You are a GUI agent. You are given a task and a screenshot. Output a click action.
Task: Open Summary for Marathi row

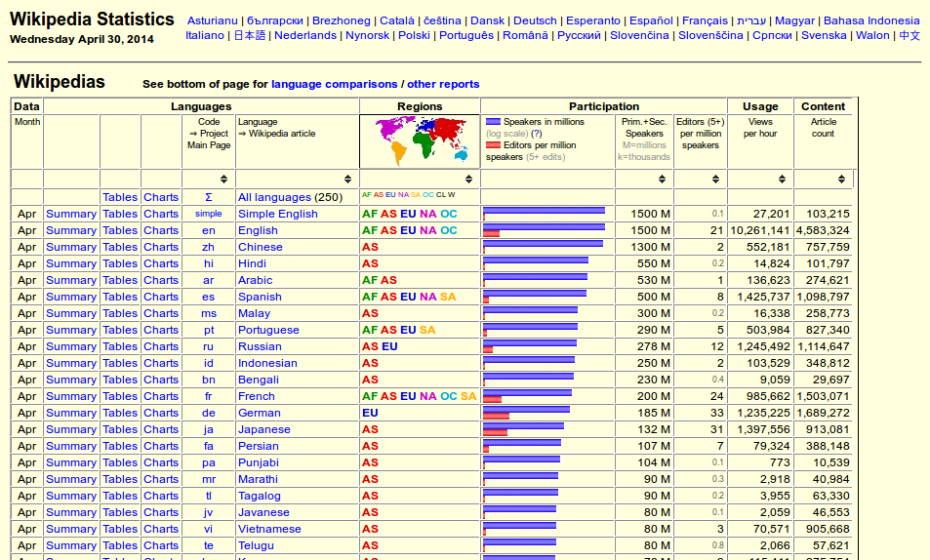pyautogui.click(x=71, y=479)
